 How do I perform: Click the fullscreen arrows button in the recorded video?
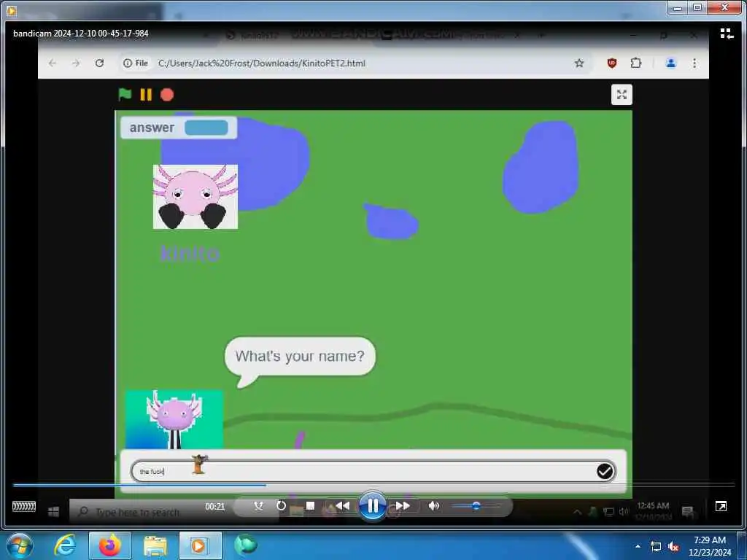tap(622, 94)
